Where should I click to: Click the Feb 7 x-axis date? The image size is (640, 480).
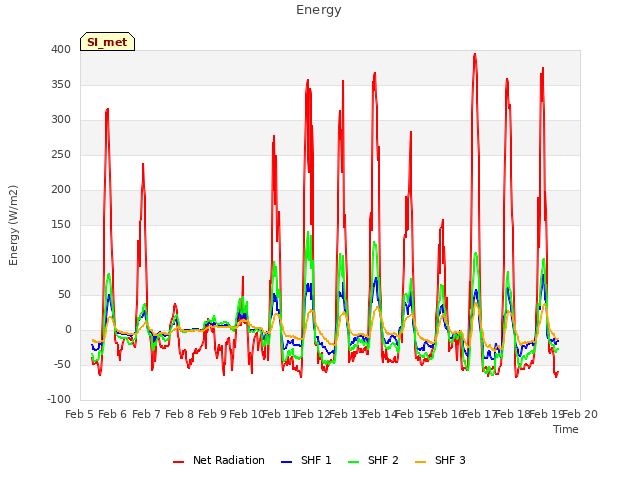coord(146,414)
